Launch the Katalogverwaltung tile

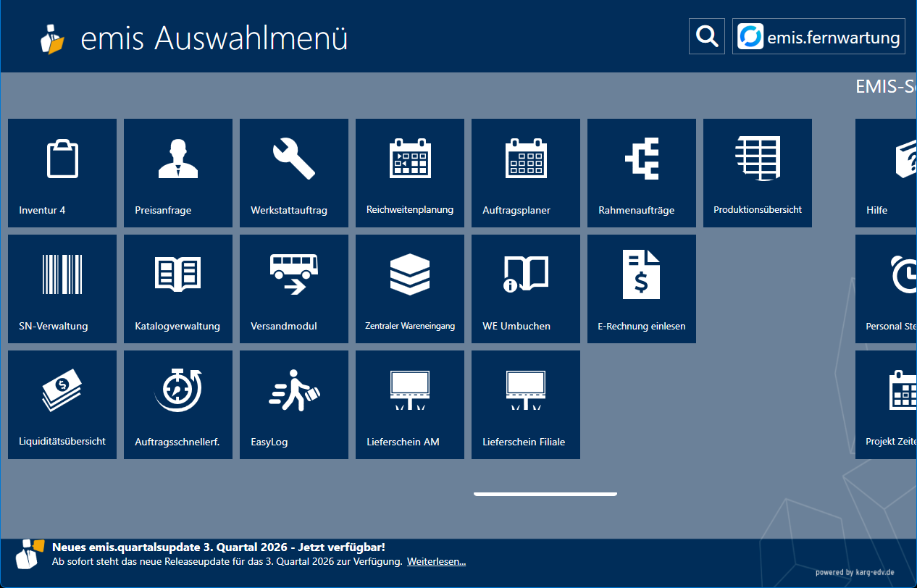point(178,289)
